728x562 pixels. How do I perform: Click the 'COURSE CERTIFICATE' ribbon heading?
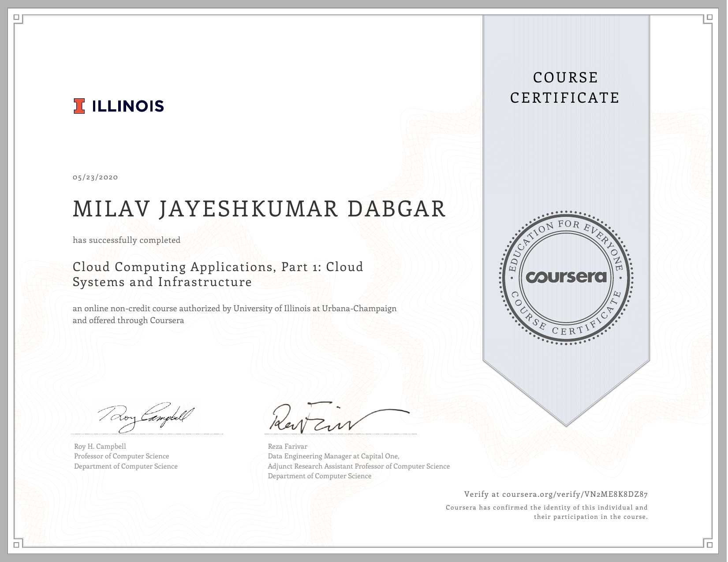coord(565,88)
